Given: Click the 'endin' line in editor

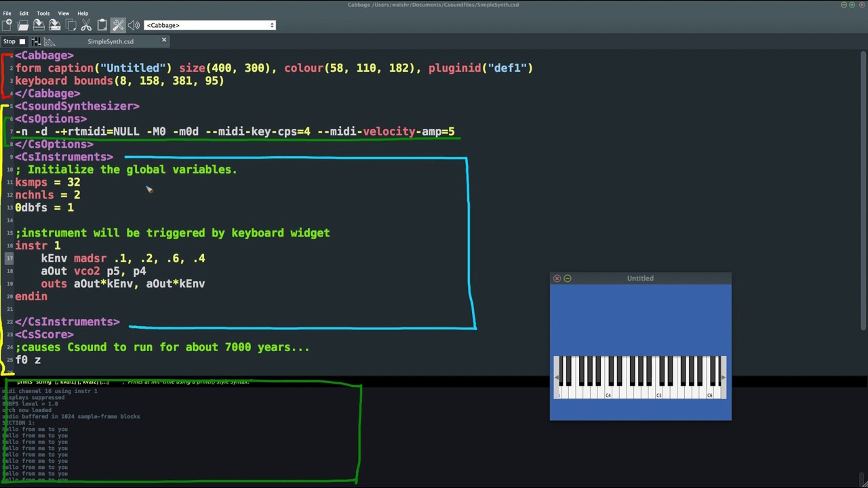Looking at the screenshot, I should coord(31,296).
